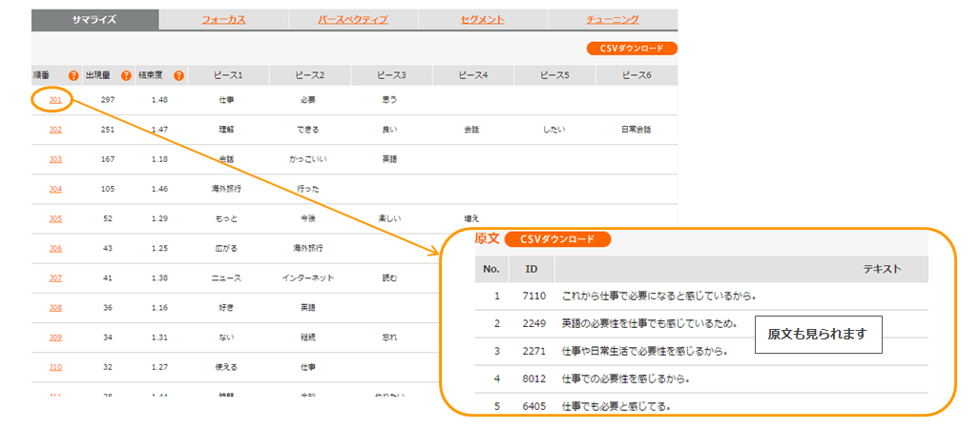Click the 1.18 cohesion value
This screenshot has height=430, width=980.
point(159,159)
